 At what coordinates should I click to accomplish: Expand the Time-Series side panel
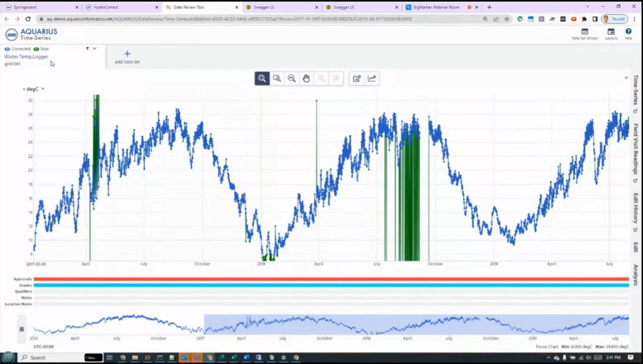tap(635, 94)
